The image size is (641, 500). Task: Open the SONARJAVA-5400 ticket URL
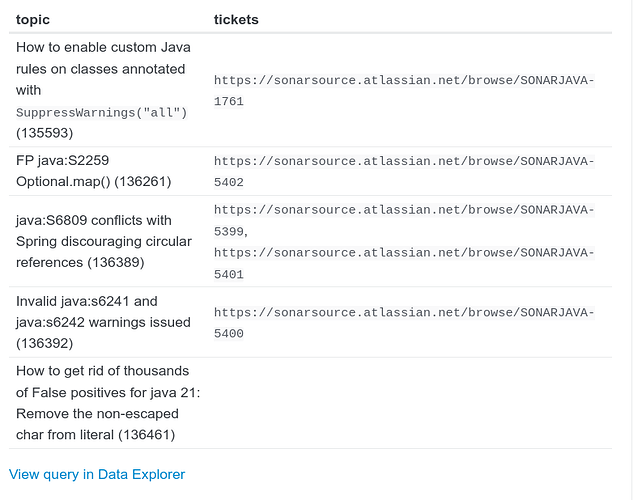click(404, 323)
